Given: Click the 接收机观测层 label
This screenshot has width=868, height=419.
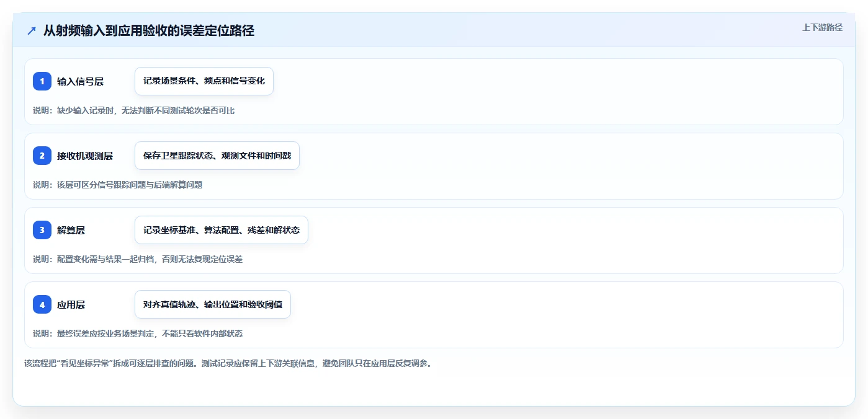Looking at the screenshot, I should point(85,156).
